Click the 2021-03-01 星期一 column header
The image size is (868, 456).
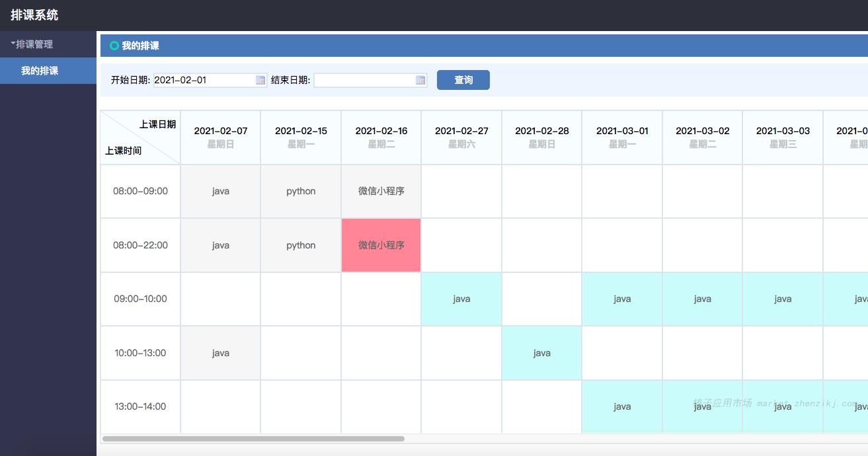[x=622, y=137]
